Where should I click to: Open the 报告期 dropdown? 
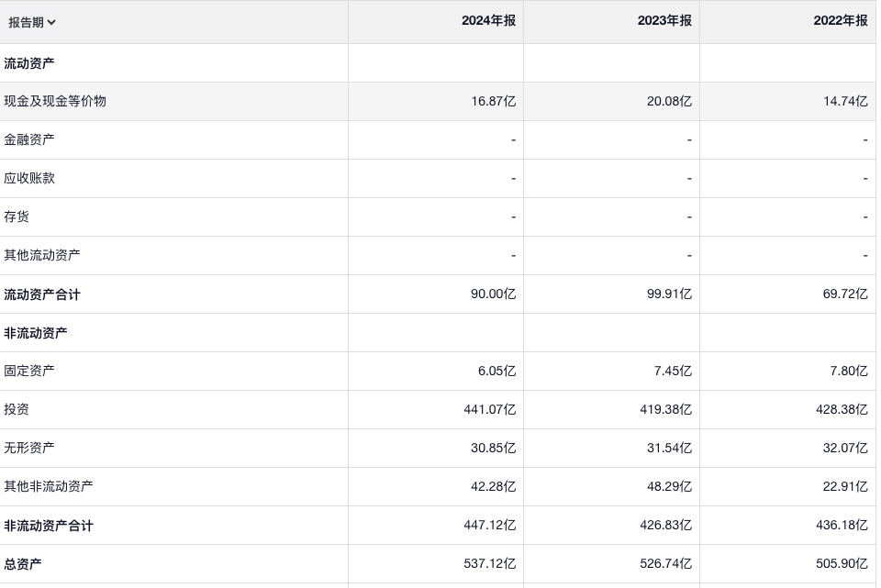(x=32, y=22)
